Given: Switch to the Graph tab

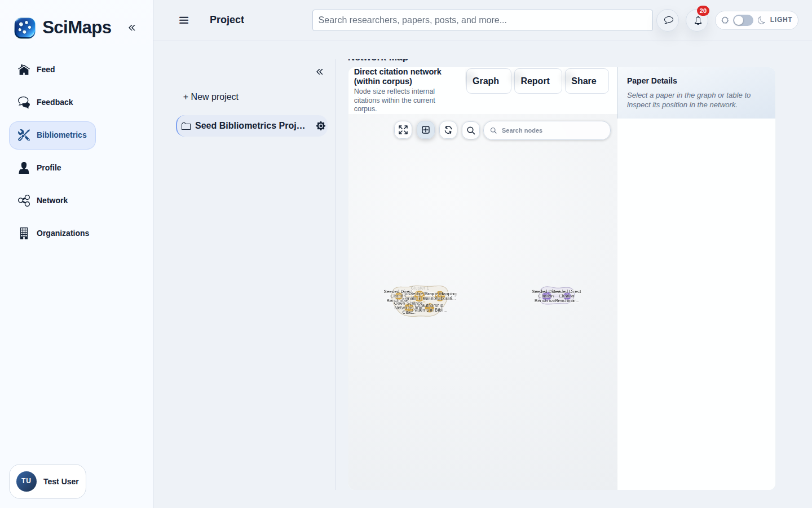Looking at the screenshot, I should click(x=488, y=81).
